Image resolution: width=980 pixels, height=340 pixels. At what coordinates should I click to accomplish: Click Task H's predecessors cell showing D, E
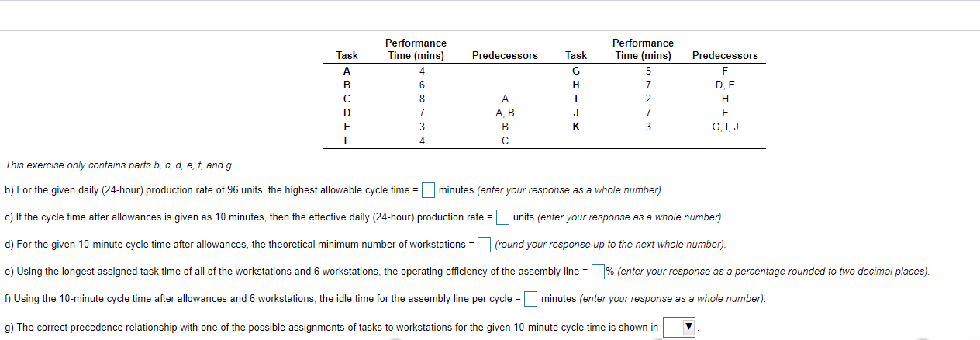pos(725,85)
